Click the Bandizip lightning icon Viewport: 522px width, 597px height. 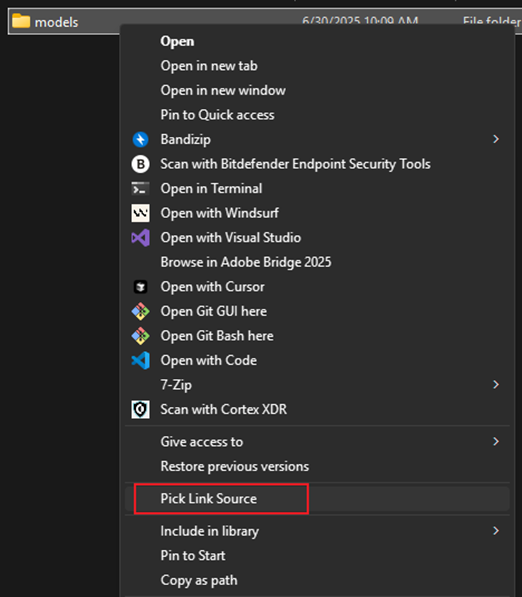[140, 139]
